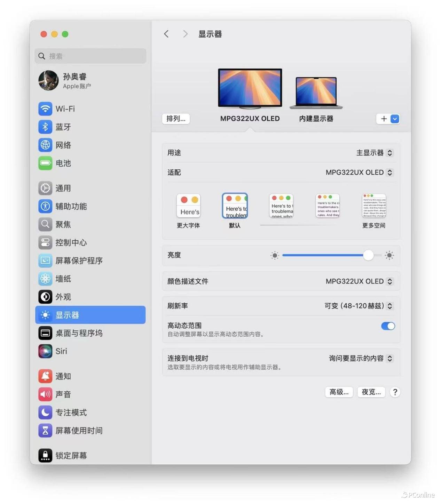Open Notifications (通知) bell icon
The width and height of the screenshot is (441, 504).
point(45,376)
